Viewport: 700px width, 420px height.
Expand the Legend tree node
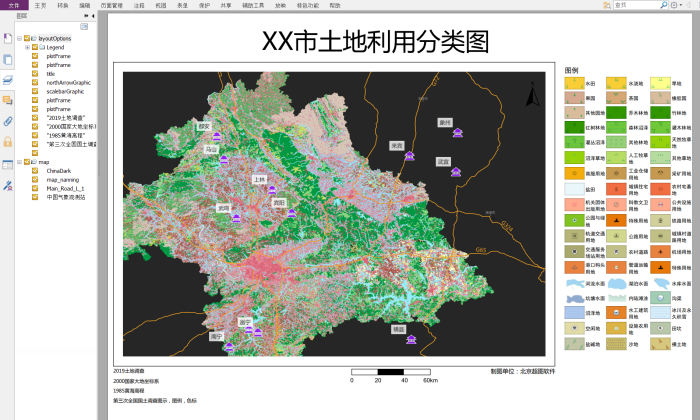click(x=27, y=47)
